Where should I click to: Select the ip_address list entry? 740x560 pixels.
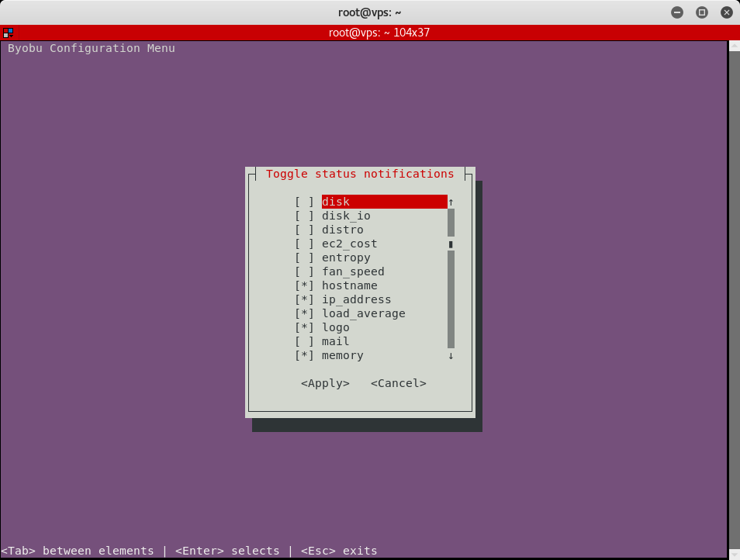356,299
